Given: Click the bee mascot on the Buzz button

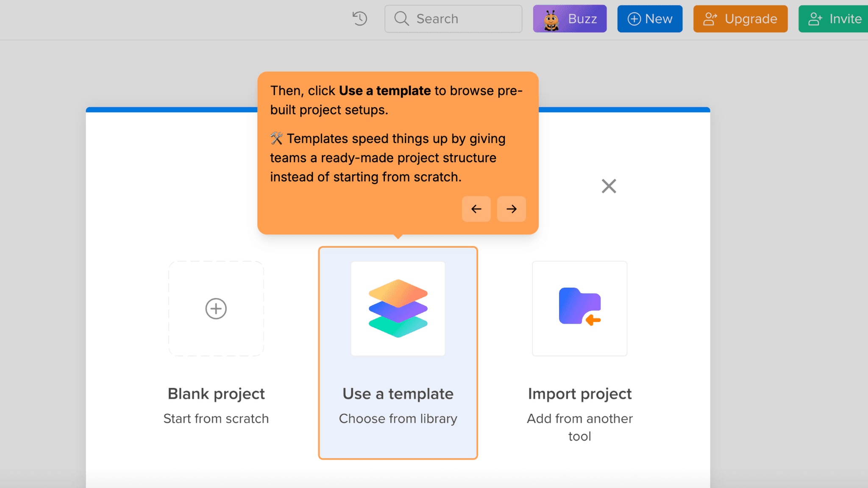Looking at the screenshot, I should 550,19.
